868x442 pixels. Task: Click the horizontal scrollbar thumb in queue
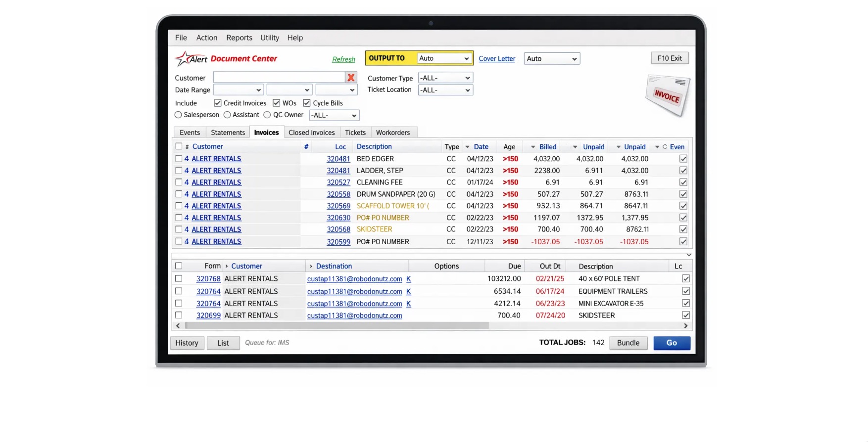coord(337,326)
